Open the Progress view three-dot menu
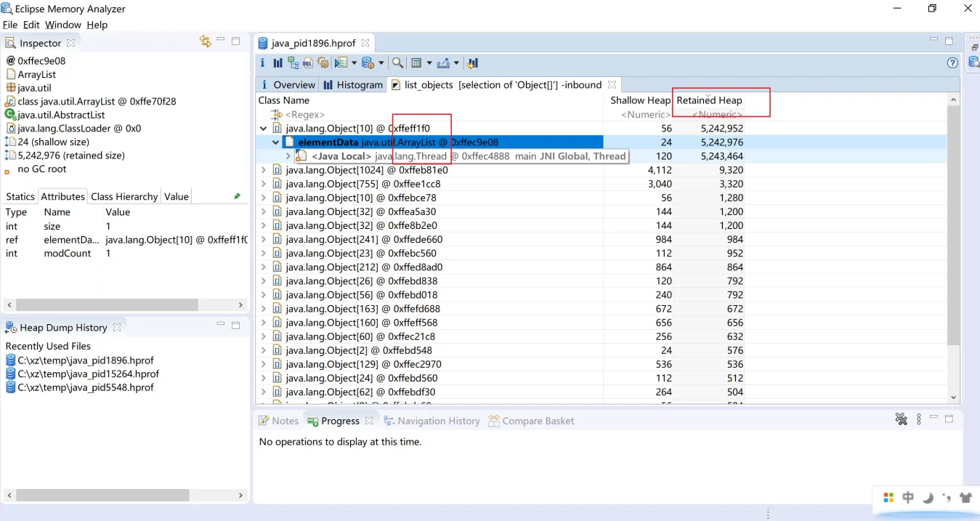980x521 pixels. coord(919,419)
